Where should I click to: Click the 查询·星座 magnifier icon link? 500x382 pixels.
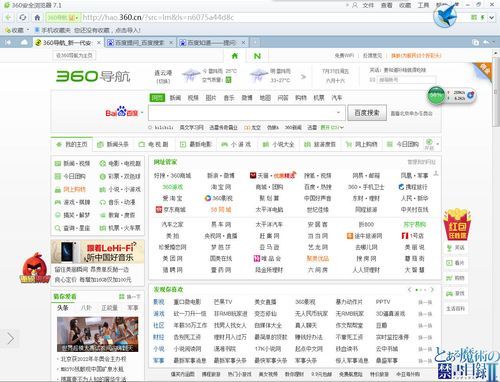[72, 228]
